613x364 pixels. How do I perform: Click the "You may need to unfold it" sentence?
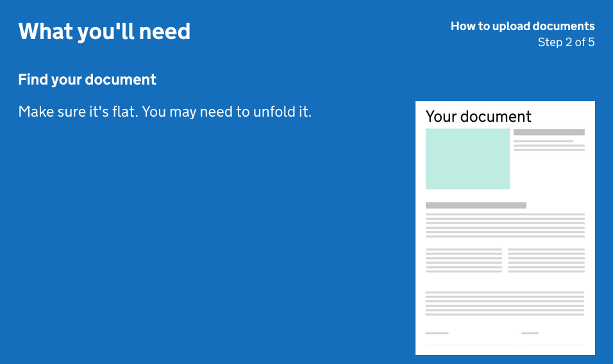coord(226,112)
